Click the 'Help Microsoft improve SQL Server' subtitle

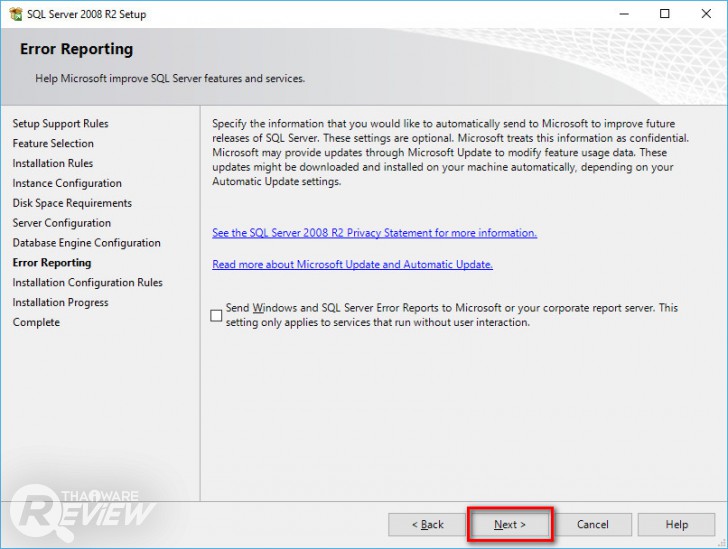pyautogui.click(x=170, y=78)
